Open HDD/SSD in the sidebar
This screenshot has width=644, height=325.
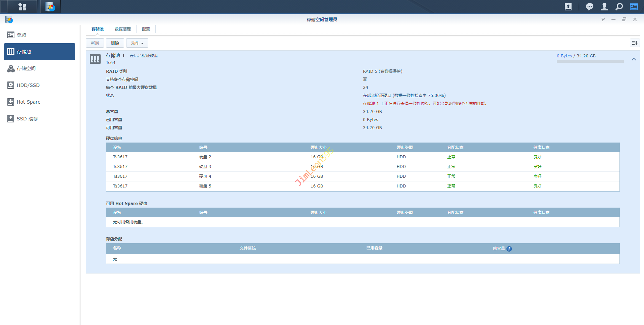coord(28,85)
